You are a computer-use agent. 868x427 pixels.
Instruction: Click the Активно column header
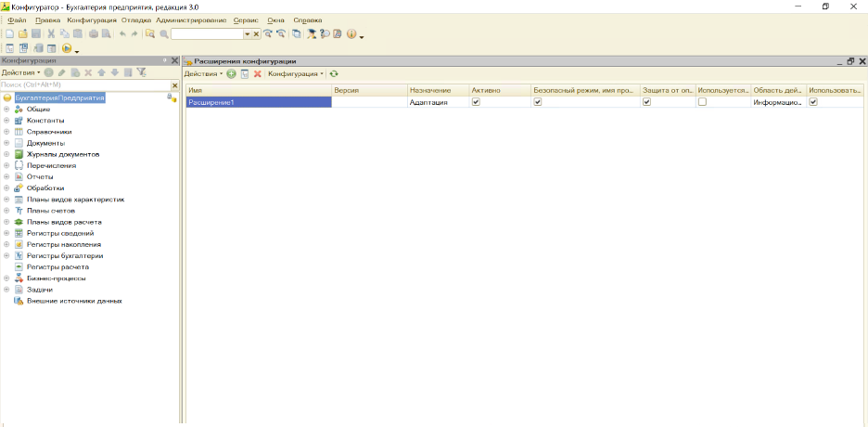point(500,90)
